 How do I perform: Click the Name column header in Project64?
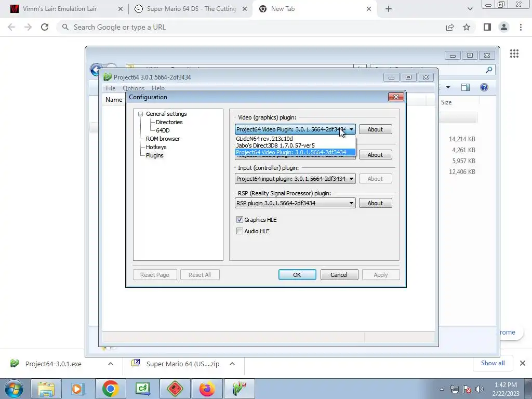[x=114, y=100]
